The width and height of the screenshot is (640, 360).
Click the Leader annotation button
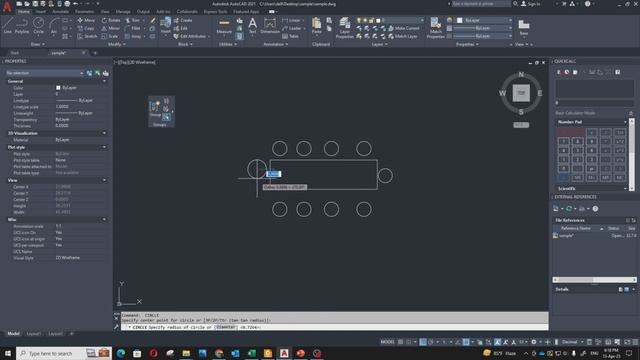[x=292, y=28]
